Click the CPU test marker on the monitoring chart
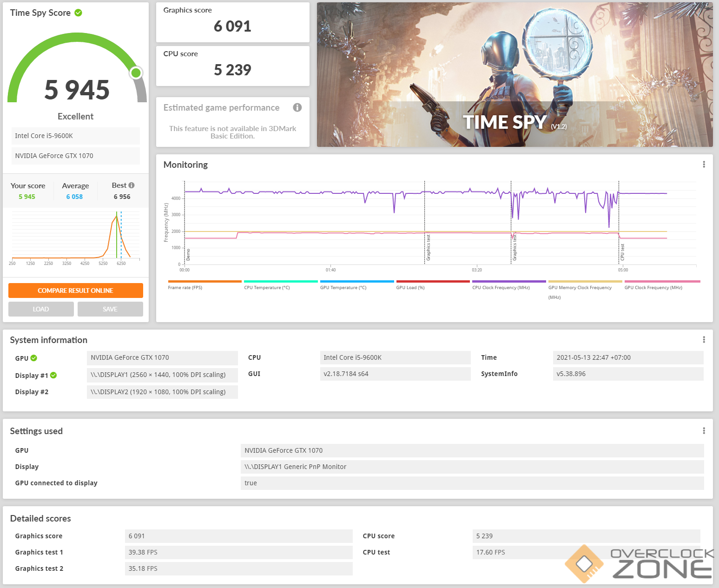The width and height of the screenshot is (719, 588). click(x=622, y=252)
